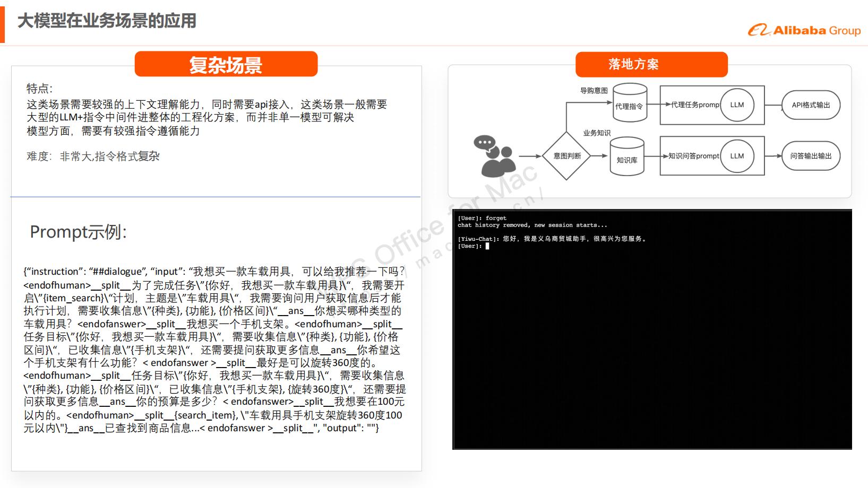Click the line starting 大型的LLM+指令中间件
The image size is (868, 488).
point(191,117)
